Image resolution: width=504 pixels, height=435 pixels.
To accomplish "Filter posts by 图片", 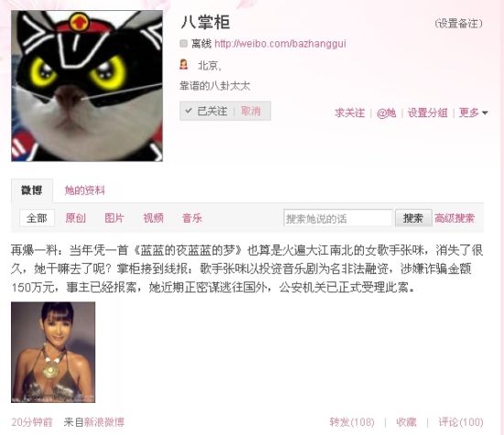I will 115,218.
